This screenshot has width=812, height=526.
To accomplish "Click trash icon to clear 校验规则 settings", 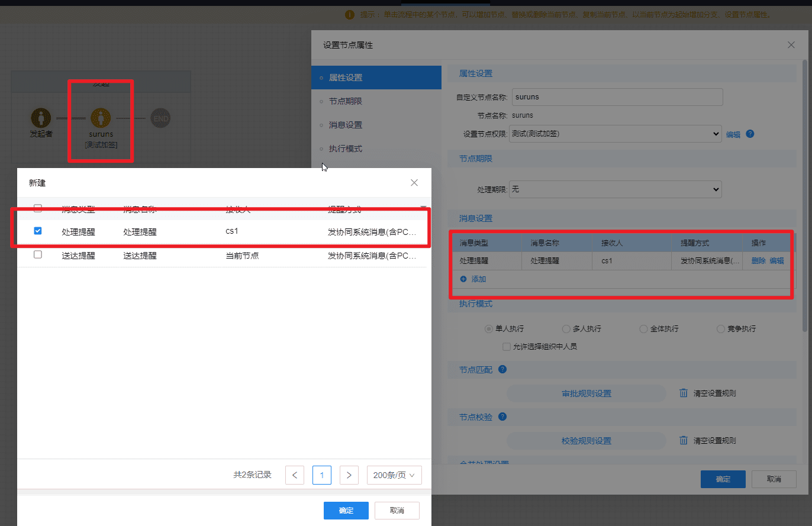I will (x=684, y=440).
